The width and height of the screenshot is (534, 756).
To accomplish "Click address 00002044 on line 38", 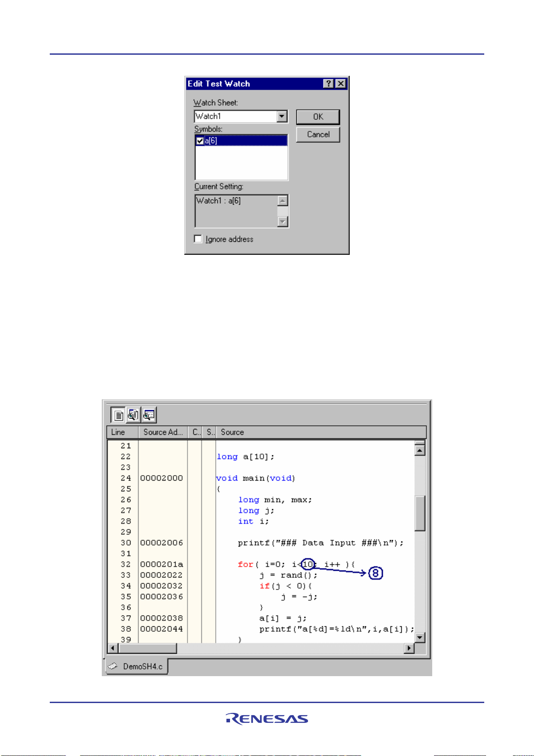I will 162,629.
